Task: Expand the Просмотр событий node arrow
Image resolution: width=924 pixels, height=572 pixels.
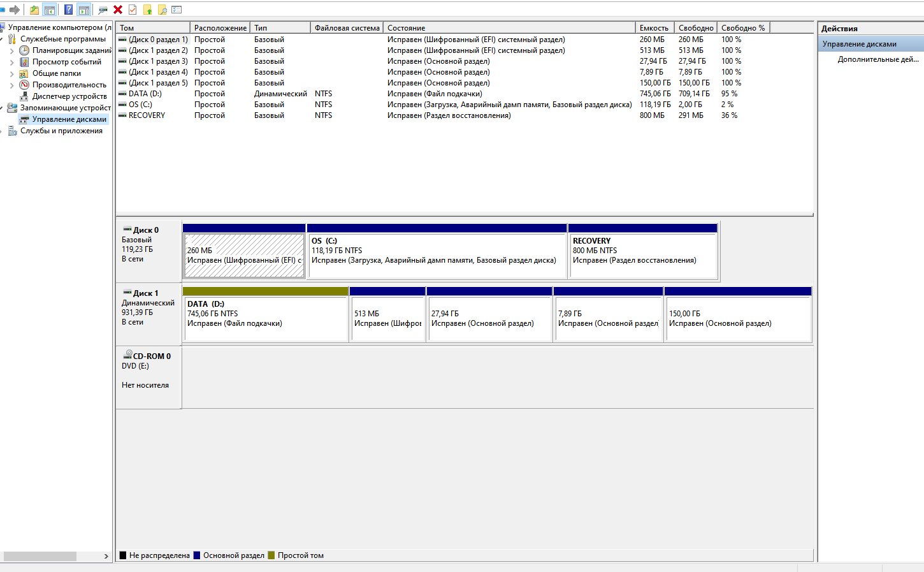Action: click(x=11, y=62)
